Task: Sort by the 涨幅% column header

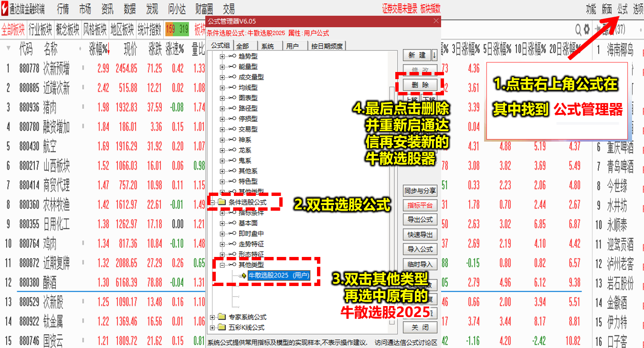Action: [x=99, y=48]
